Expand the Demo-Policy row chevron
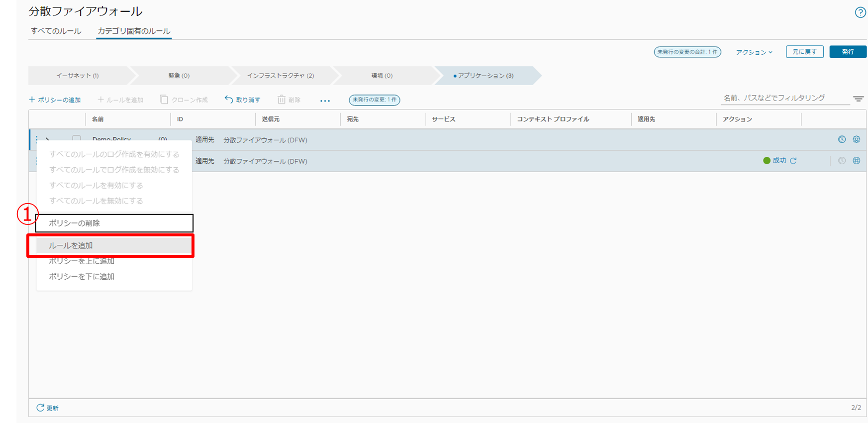This screenshot has height=423, width=868. [48, 139]
